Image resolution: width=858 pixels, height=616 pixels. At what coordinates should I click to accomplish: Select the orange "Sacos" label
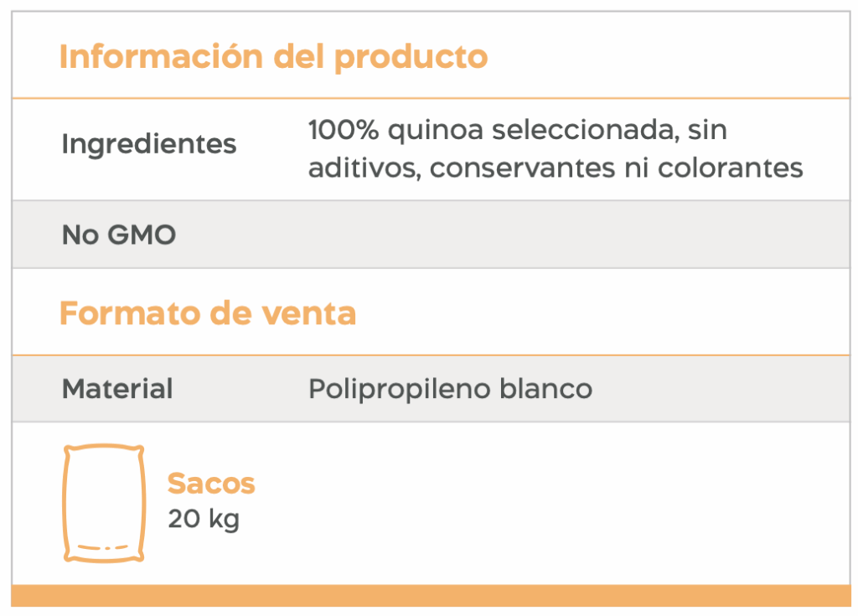coord(211,484)
